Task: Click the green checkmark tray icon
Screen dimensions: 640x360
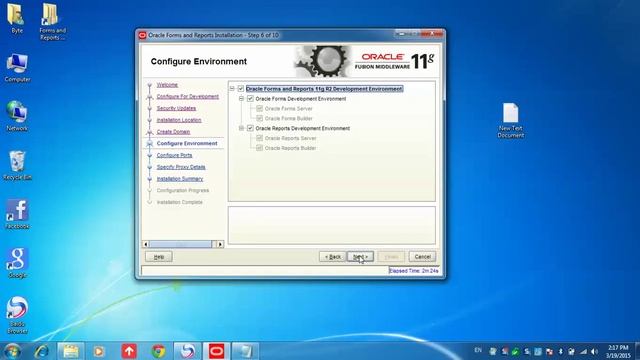Action: tap(516, 351)
